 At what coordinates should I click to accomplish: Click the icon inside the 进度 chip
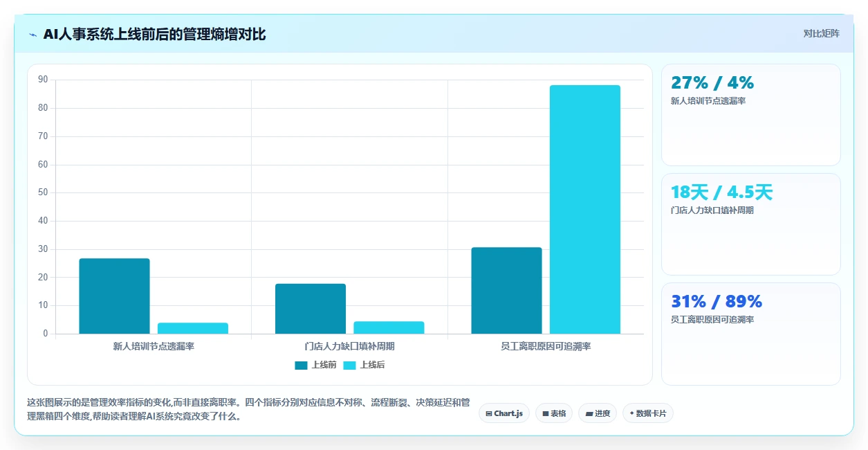tap(589, 414)
